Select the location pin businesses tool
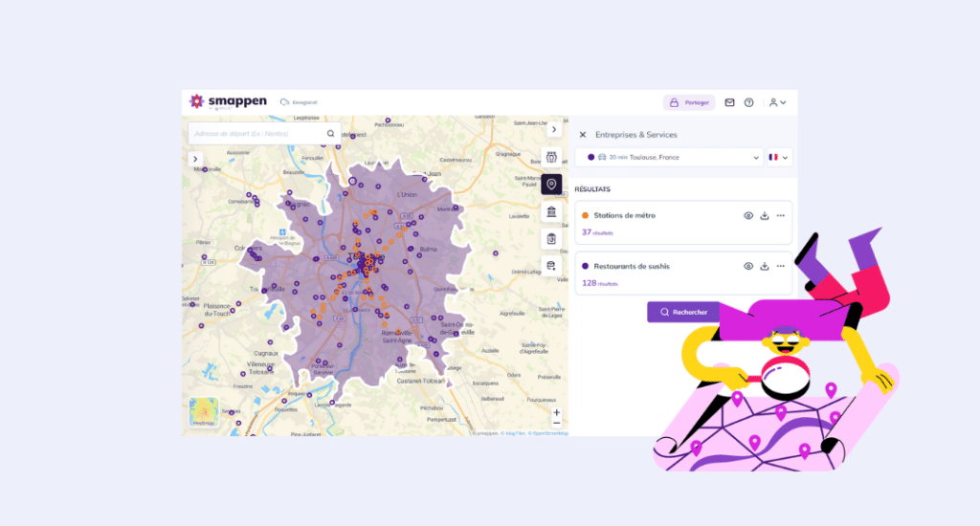This screenshot has height=526, width=980. (x=551, y=185)
